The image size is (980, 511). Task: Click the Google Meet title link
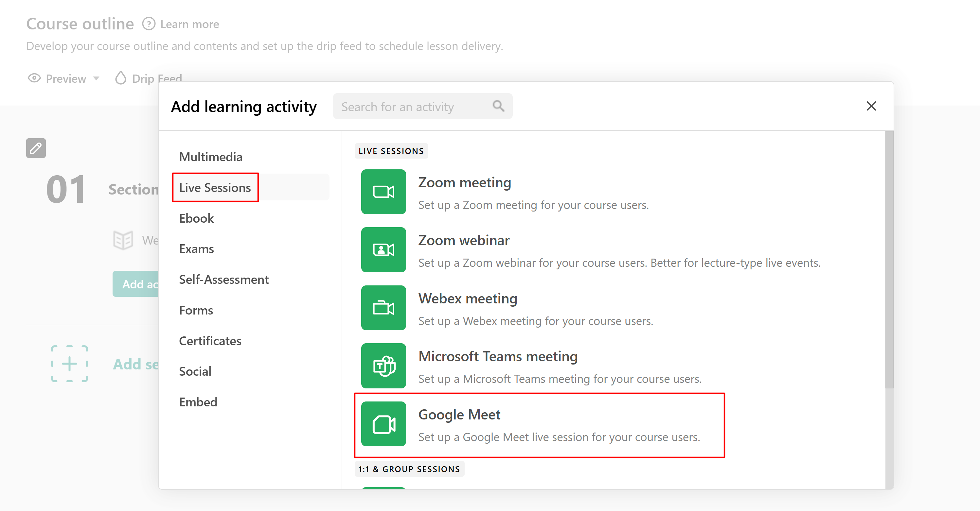[x=459, y=415]
